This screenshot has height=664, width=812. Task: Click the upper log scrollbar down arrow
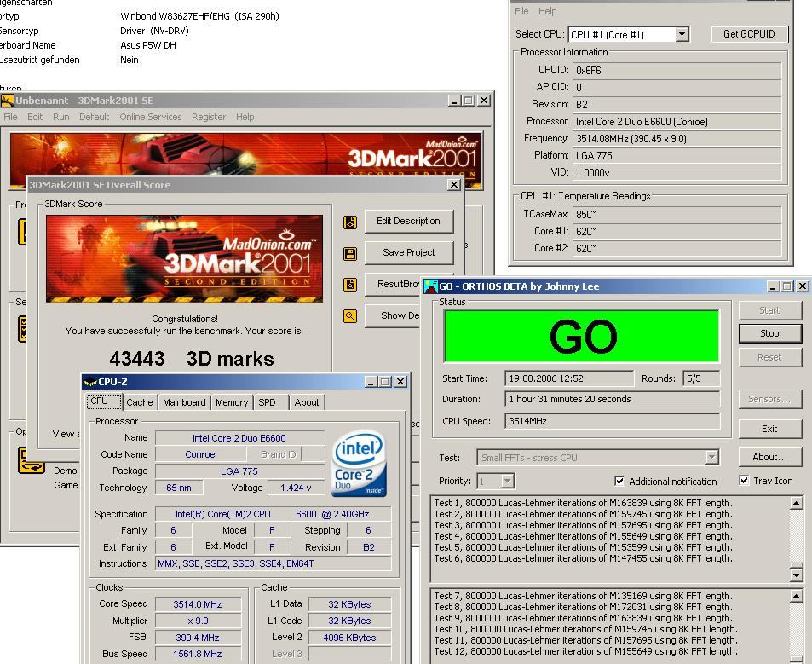coord(797,575)
